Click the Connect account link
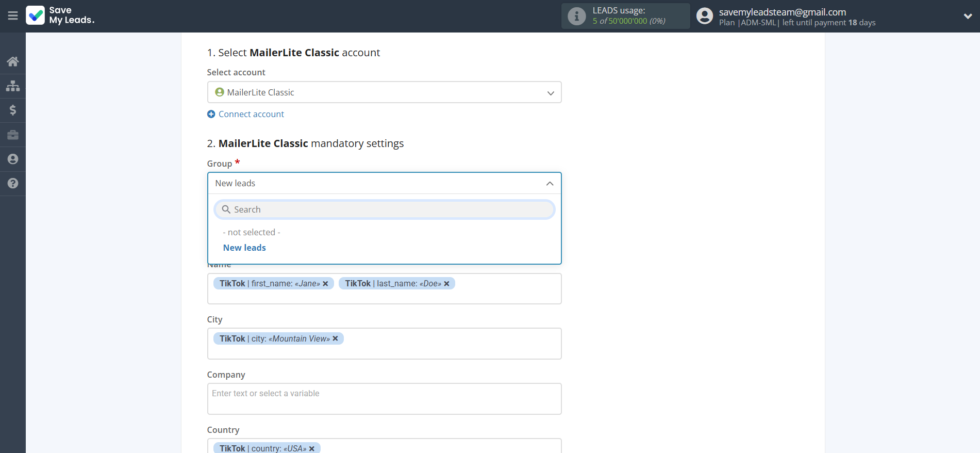Screen dimensions: 980x453 pyautogui.click(x=251, y=114)
